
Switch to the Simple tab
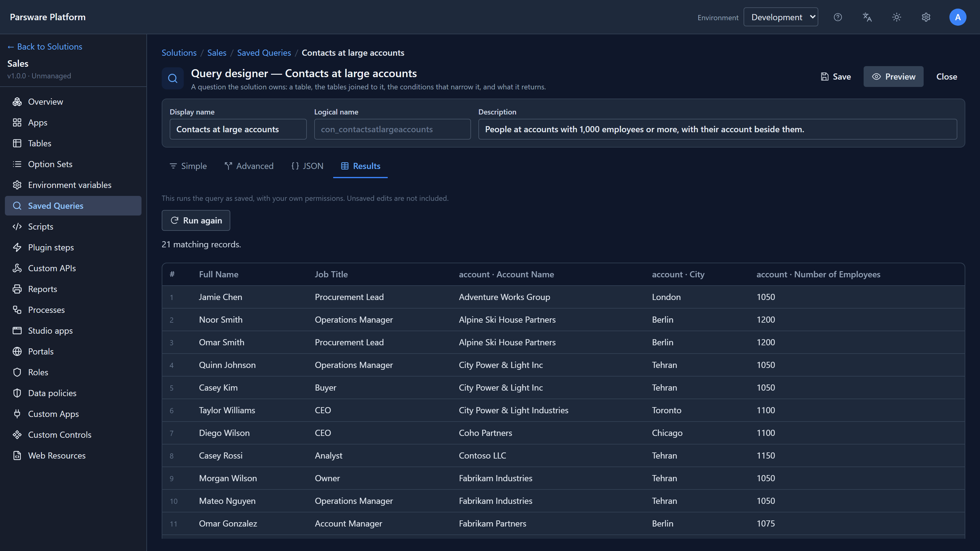pyautogui.click(x=188, y=166)
